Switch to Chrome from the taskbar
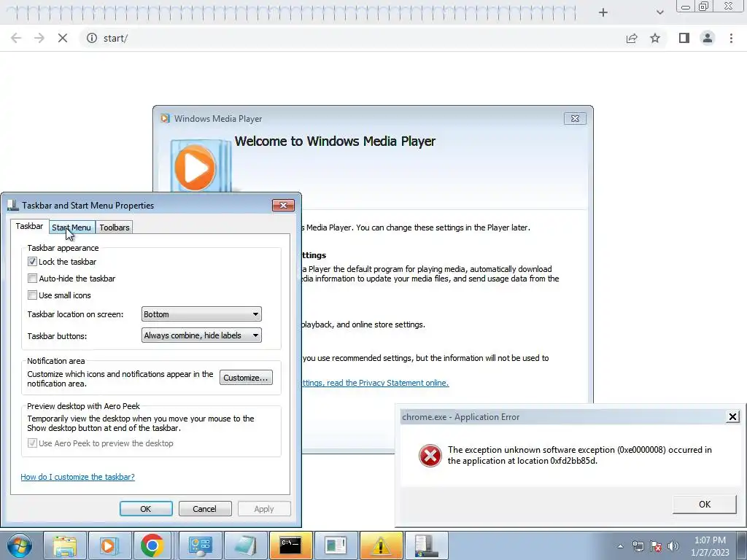The image size is (747, 560). tap(152, 545)
